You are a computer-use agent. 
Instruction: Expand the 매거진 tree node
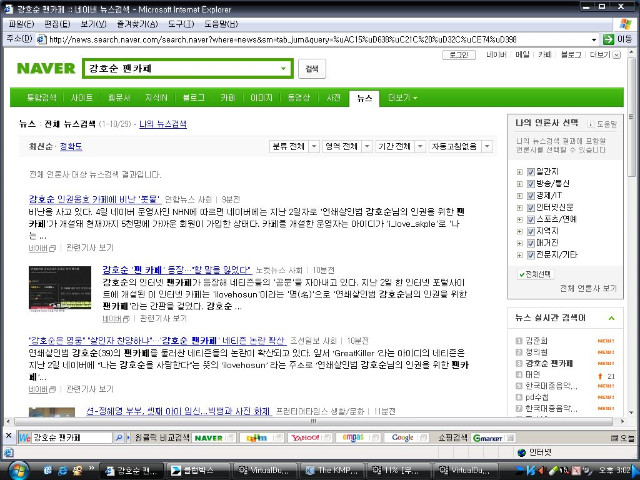520,243
